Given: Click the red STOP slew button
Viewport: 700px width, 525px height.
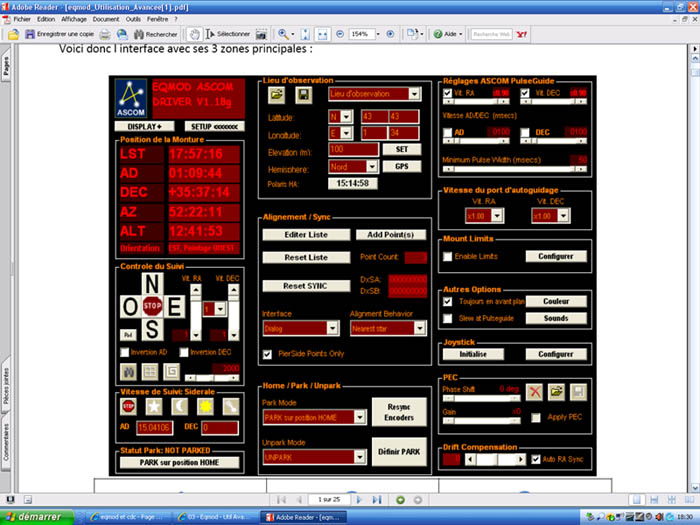Looking at the screenshot, I should coord(152,306).
